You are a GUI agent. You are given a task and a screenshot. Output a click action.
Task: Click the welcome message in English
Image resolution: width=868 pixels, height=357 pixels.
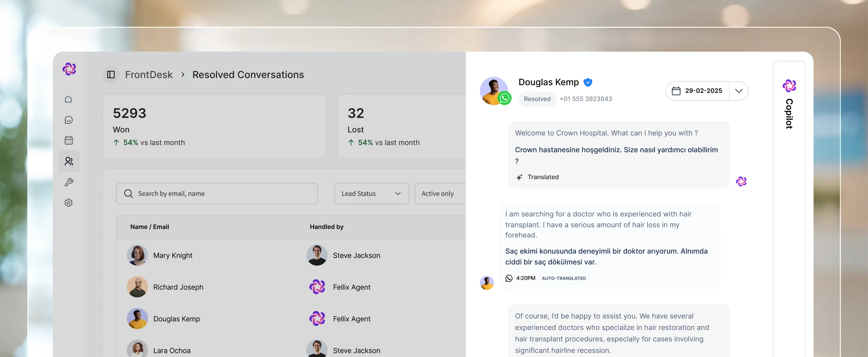point(606,133)
